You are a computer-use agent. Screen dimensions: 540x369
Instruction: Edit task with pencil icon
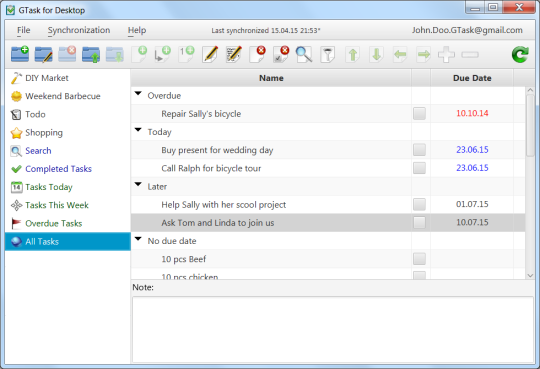(210, 54)
